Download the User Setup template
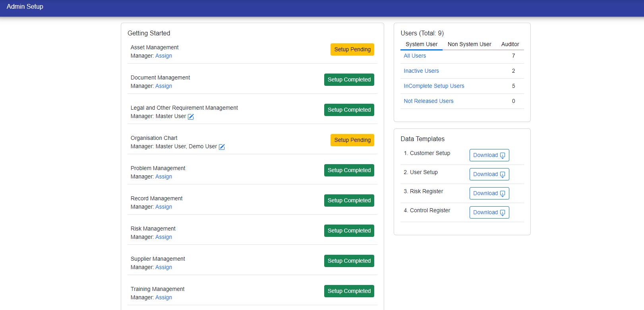Viewport: 644px width, 310px height. pos(489,174)
